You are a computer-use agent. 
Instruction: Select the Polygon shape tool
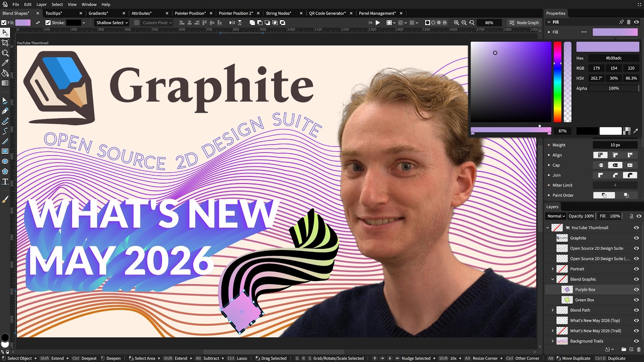(5, 171)
